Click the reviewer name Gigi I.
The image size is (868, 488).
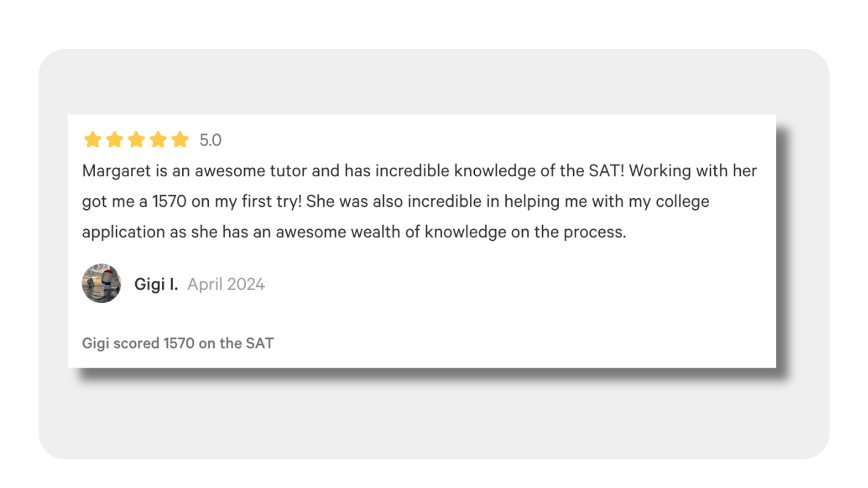click(x=156, y=284)
